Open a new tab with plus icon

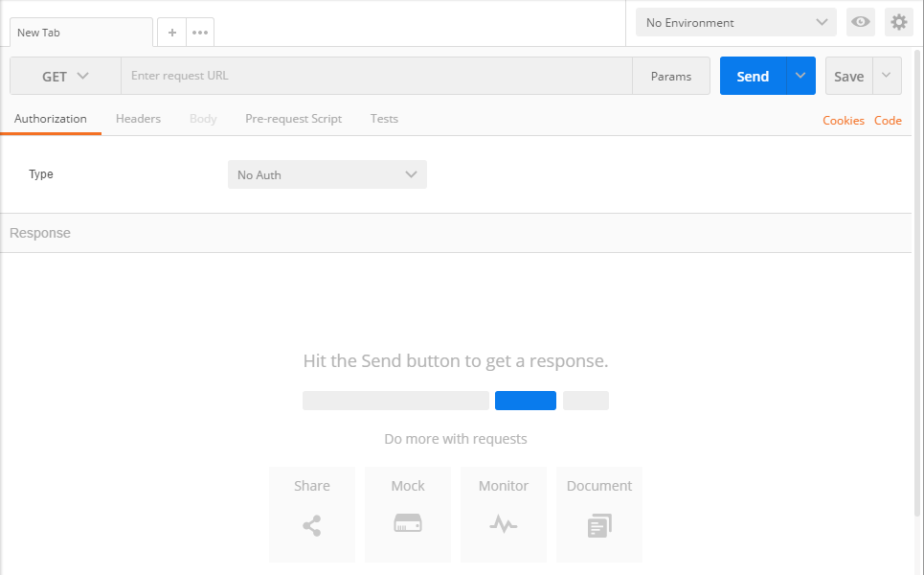point(172,33)
